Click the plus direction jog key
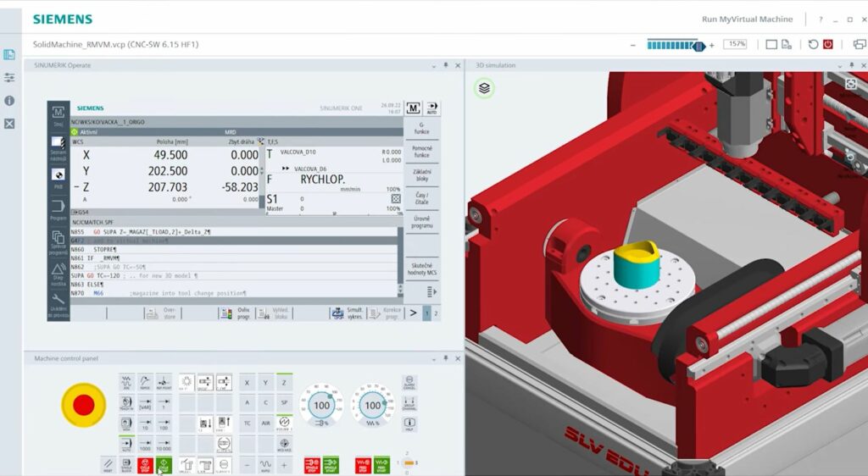The width and height of the screenshot is (868, 476). tap(284, 465)
